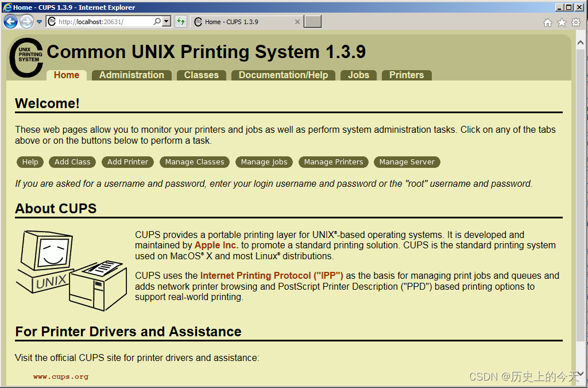Expand the recent pages dropdown arrow
Screen dimensions: 588x388
point(39,22)
